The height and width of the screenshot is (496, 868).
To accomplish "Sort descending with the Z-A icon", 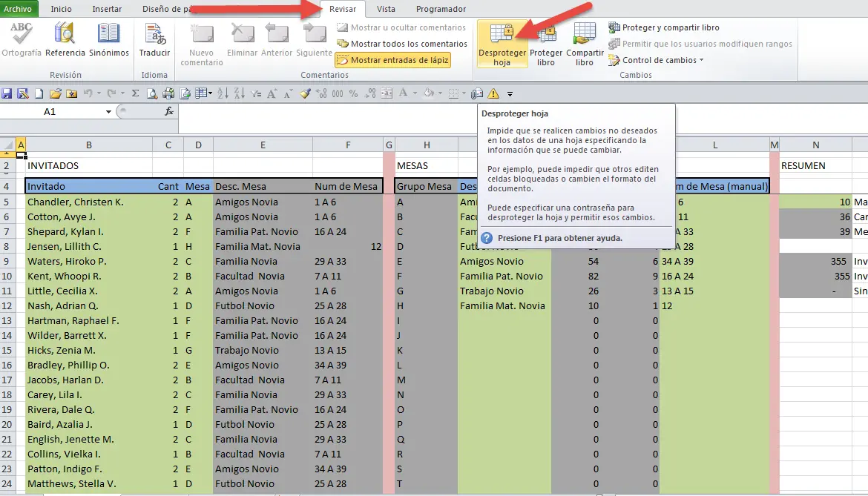I will point(239,93).
